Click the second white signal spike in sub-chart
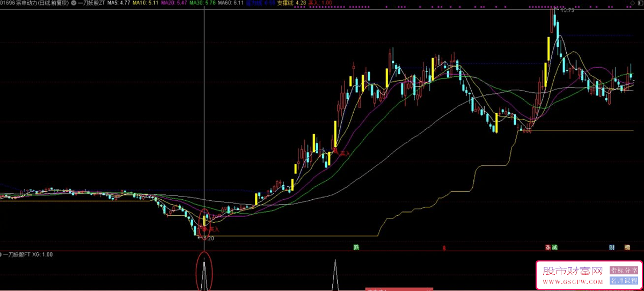The width and height of the screenshot is (644, 291). pos(335,275)
